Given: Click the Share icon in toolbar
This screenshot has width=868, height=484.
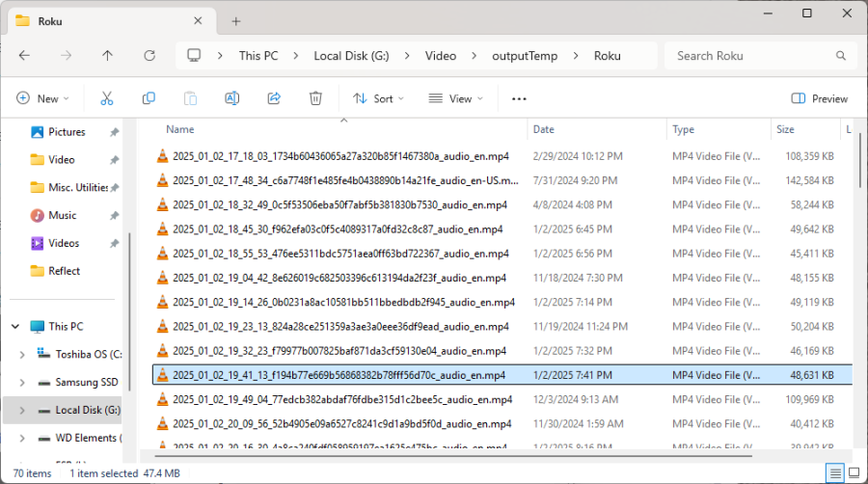Looking at the screenshot, I should 273,98.
